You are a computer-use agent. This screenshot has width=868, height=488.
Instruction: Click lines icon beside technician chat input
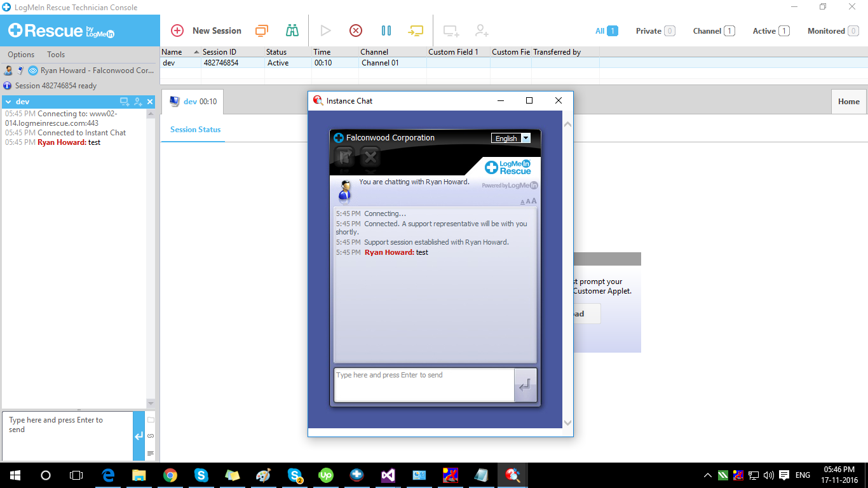[151, 453]
